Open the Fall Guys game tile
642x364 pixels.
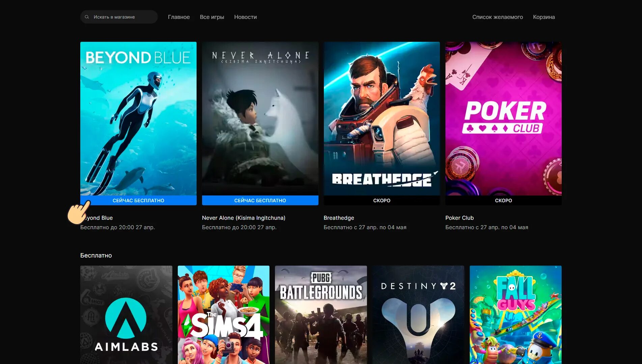(515, 315)
